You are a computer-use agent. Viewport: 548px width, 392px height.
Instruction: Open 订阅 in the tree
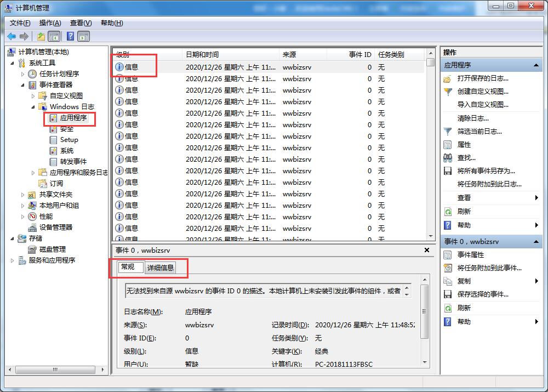pyautogui.click(x=56, y=183)
